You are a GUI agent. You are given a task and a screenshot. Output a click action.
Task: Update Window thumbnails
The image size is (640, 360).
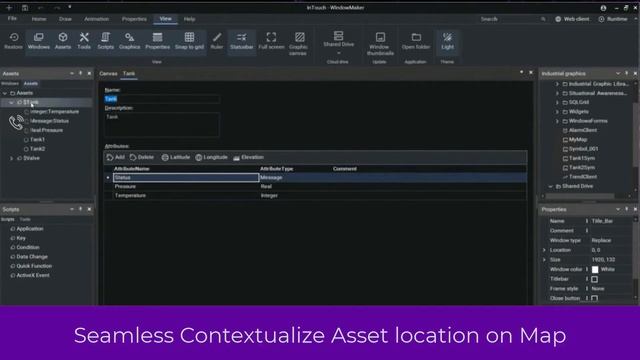click(x=380, y=44)
